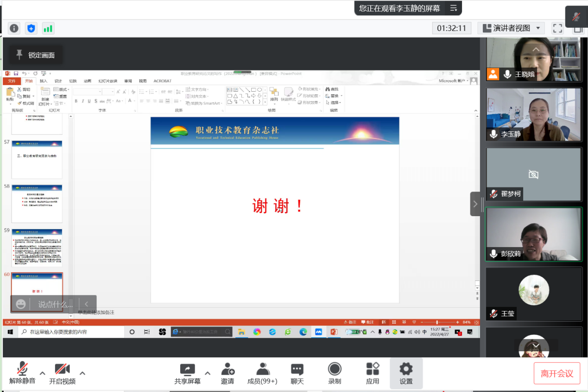Pin the screen with 锁定画面

click(x=36, y=55)
